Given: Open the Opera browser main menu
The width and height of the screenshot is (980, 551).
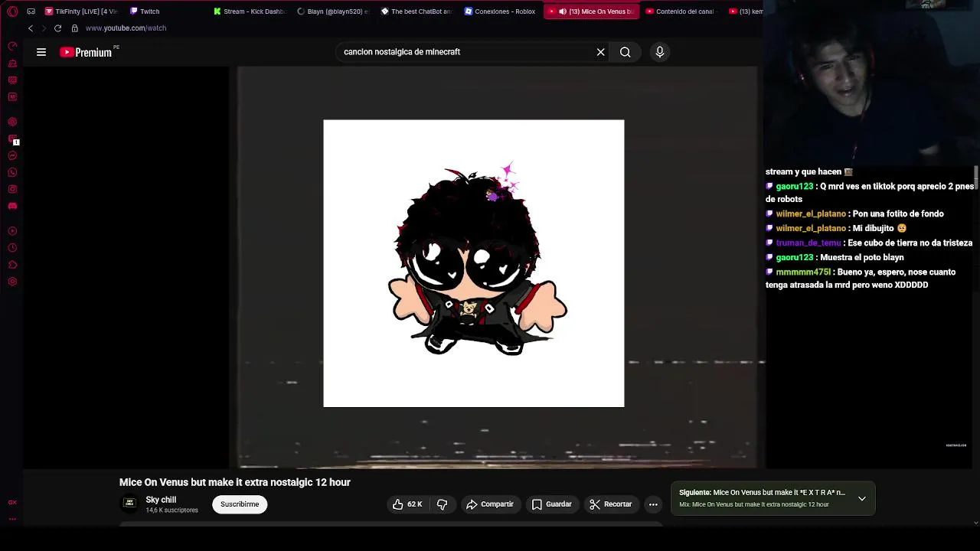Looking at the screenshot, I should pyautogui.click(x=12, y=11).
